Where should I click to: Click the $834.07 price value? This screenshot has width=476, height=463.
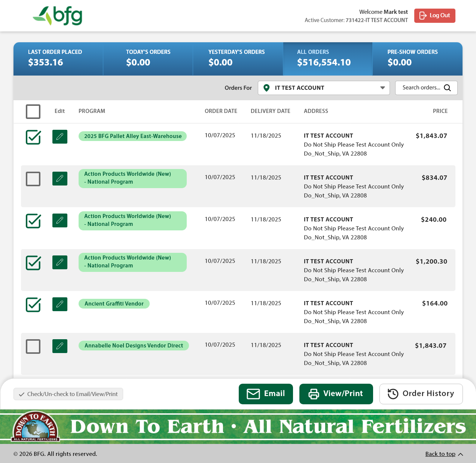click(x=434, y=178)
